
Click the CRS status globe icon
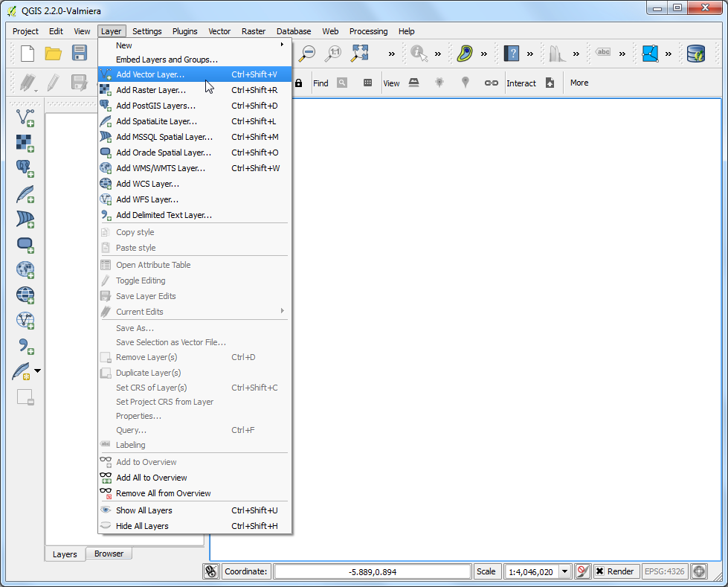click(x=699, y=571)
